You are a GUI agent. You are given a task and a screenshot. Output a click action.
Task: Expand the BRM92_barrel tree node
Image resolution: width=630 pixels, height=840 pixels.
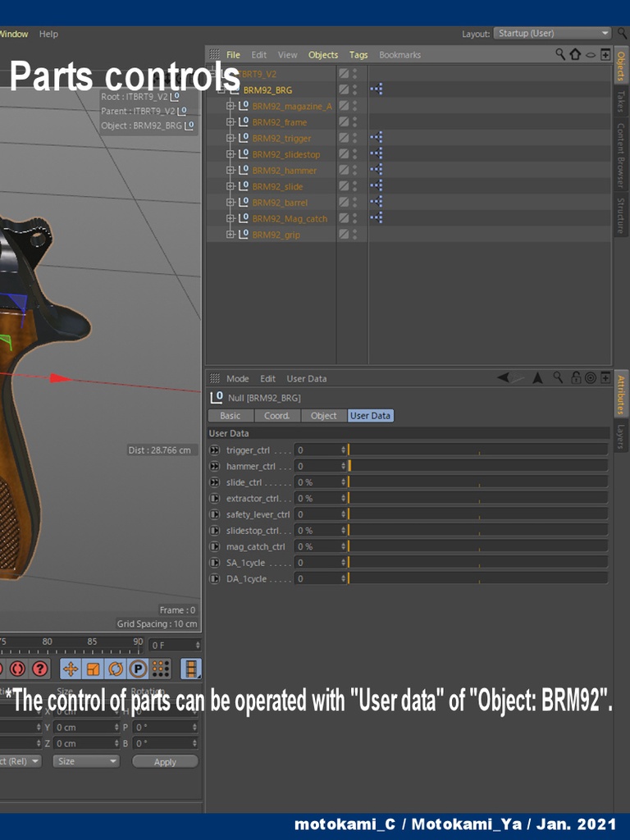pyautogui.click(x=230, y=203)
